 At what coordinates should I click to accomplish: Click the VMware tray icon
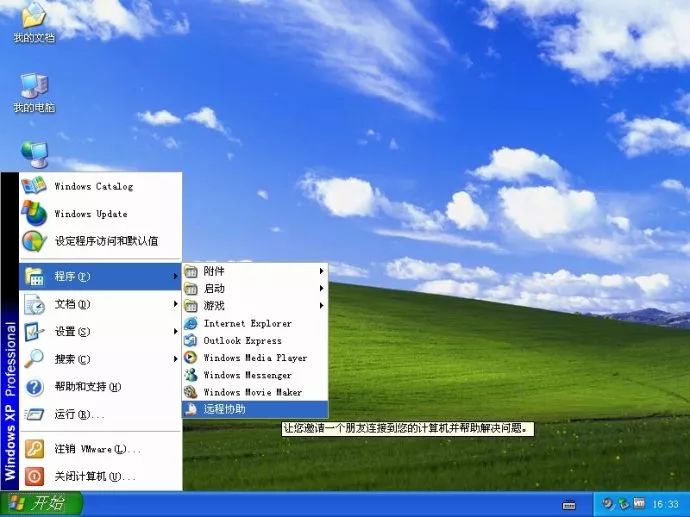[639, 502]
